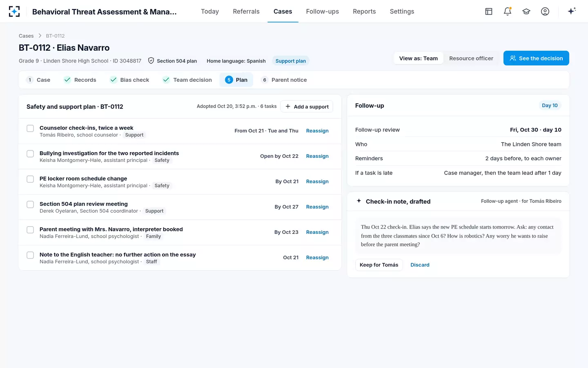Reassign the PE locker room task
The width and height of the screenshot is (588, 368).
click(317, 182)
